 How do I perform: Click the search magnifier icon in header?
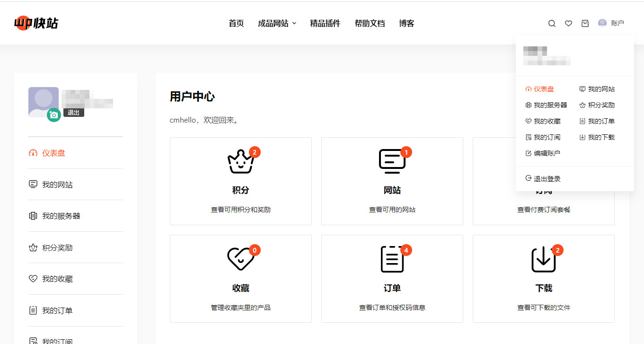[x=552, y=24]
